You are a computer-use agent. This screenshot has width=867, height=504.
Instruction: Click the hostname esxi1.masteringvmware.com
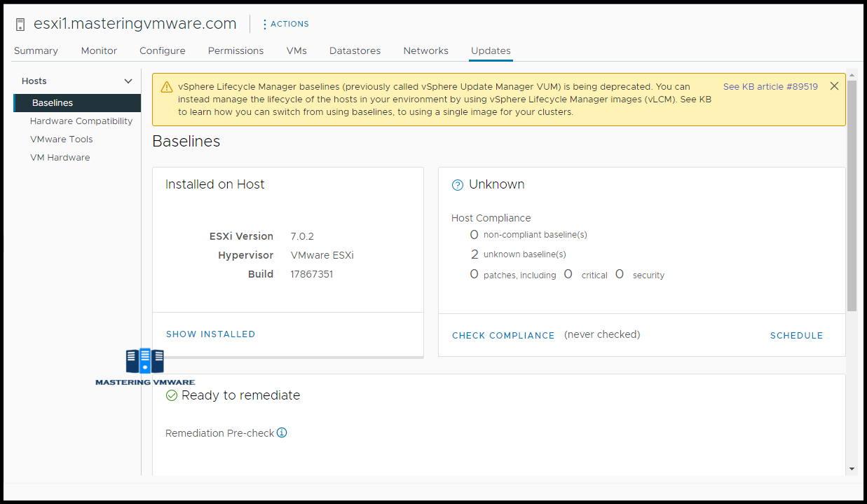[x=135, y=24]
